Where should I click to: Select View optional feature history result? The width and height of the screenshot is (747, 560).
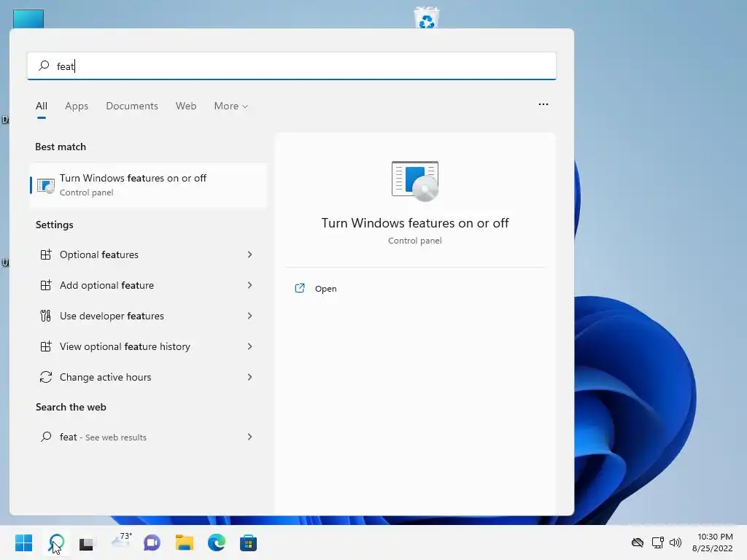(148, 346)
